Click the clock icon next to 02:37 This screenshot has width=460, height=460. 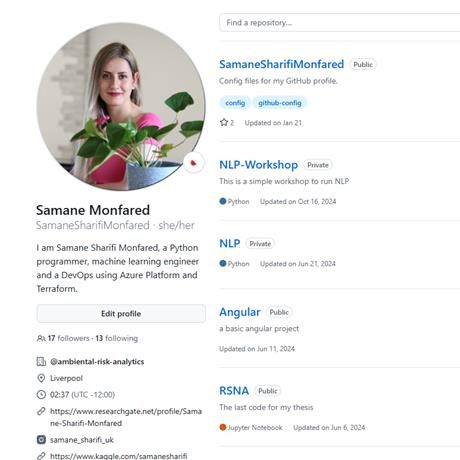coord(41,395)
